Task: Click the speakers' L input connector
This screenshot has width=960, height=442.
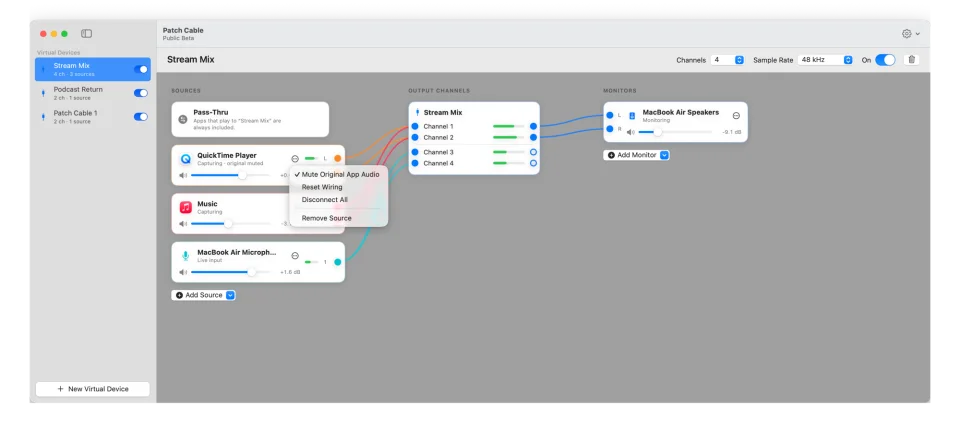Action: pos(609,115)
